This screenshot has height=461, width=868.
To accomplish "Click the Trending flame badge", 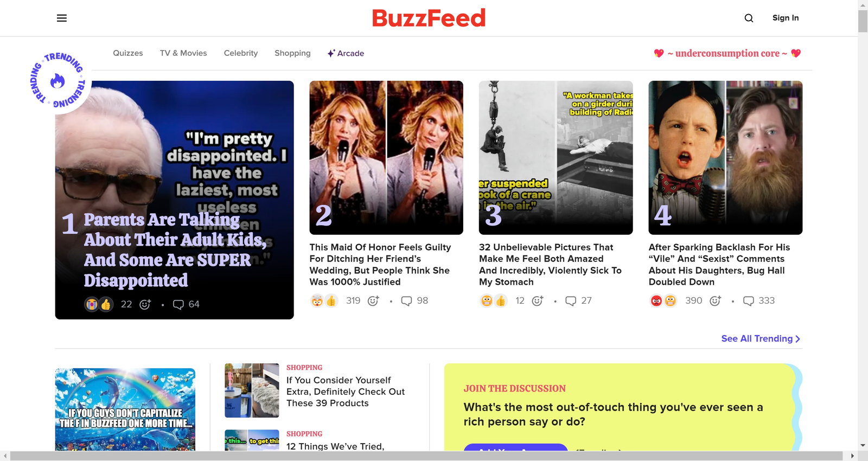I will pos(58,81).
